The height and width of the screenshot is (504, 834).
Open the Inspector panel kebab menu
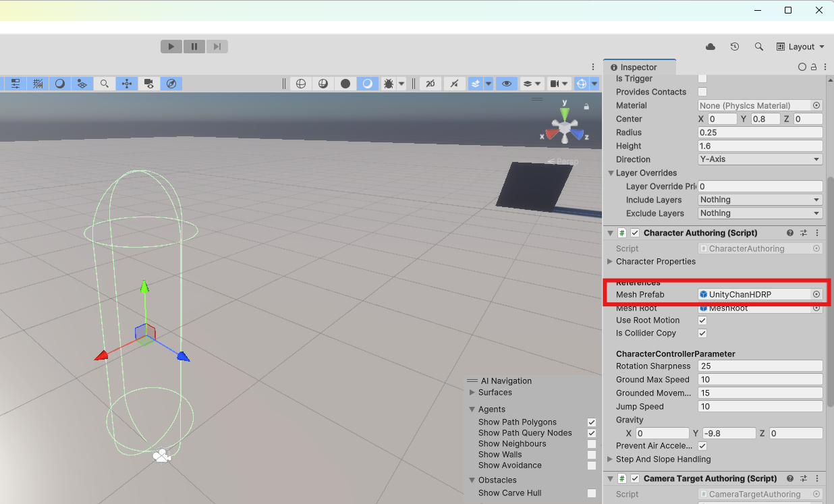(825, 67)
